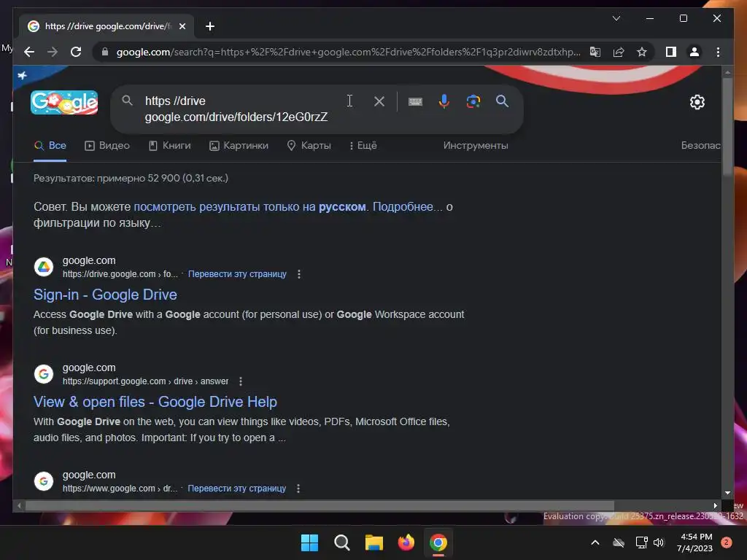This screenshot has height=560, width=747.
Task: Click the scroll right arrow at bottom
Action: pyautogui.click(x=715, y=506)
